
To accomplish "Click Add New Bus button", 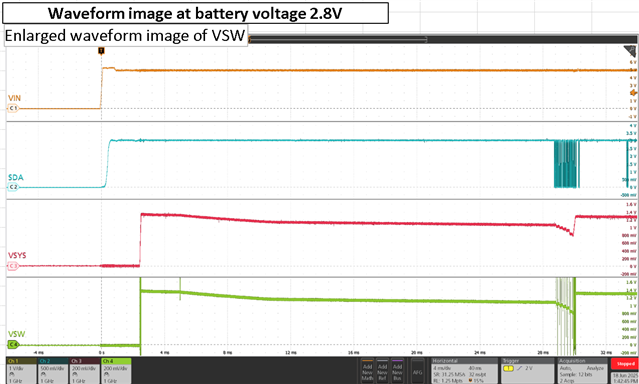I will 397,371.
